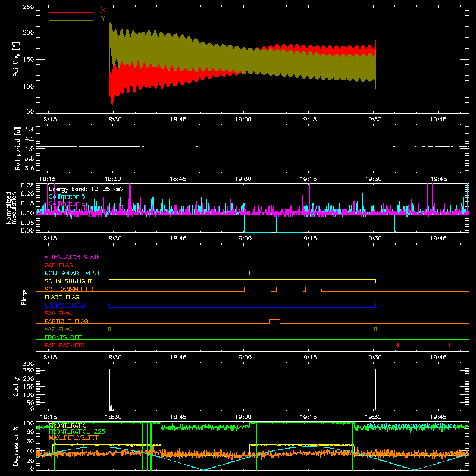
Task: Click the '4.0' tick on the Roll period axis
Action: coord(29,149)
